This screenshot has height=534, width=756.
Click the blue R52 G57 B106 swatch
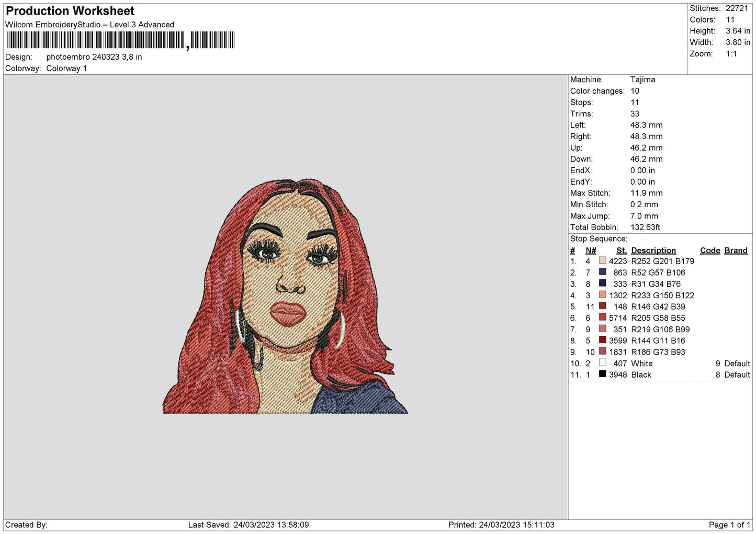(x=603, y=272)
